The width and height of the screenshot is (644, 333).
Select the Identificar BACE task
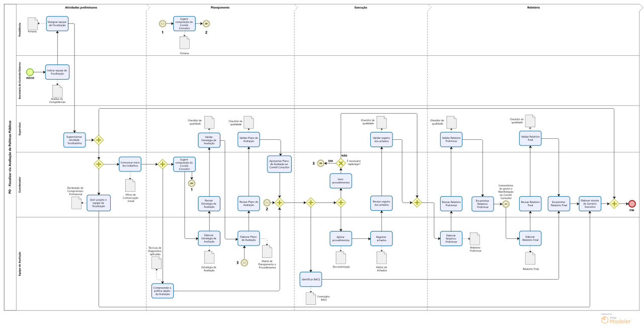tap(310, 279)
